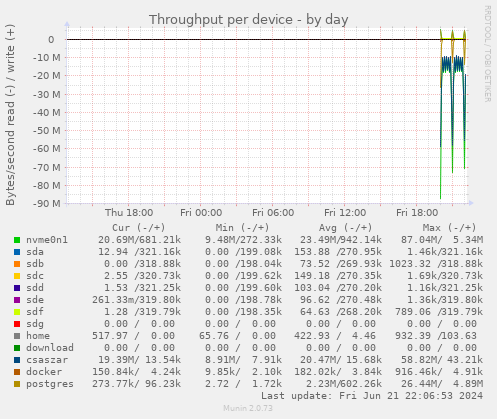497x419 pixels.
Task: Select the sdc device label
Action: coord(35,276)
